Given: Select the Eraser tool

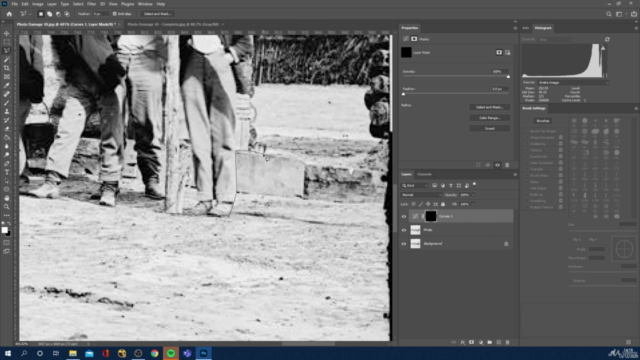Looking at the screenshot, I should (7, 129).
